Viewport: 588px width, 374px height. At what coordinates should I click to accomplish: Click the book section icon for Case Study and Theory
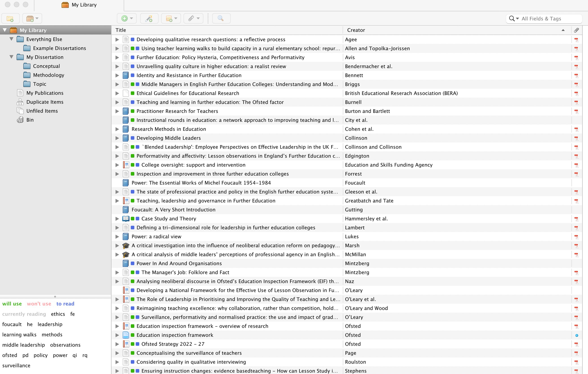(126, 219)
